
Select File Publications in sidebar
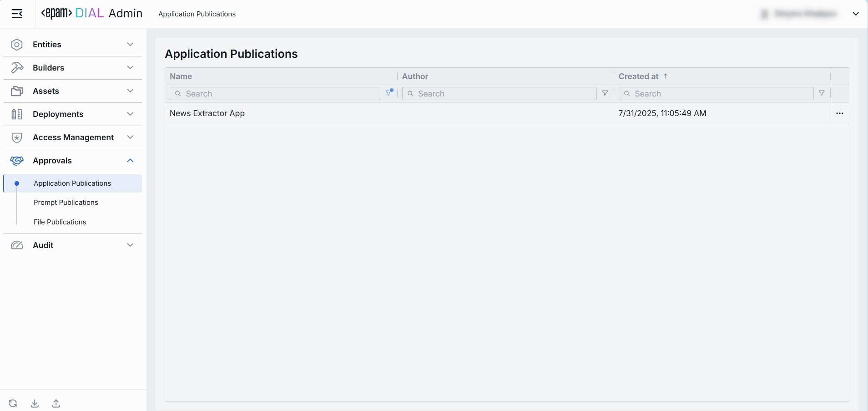[60, 222]
